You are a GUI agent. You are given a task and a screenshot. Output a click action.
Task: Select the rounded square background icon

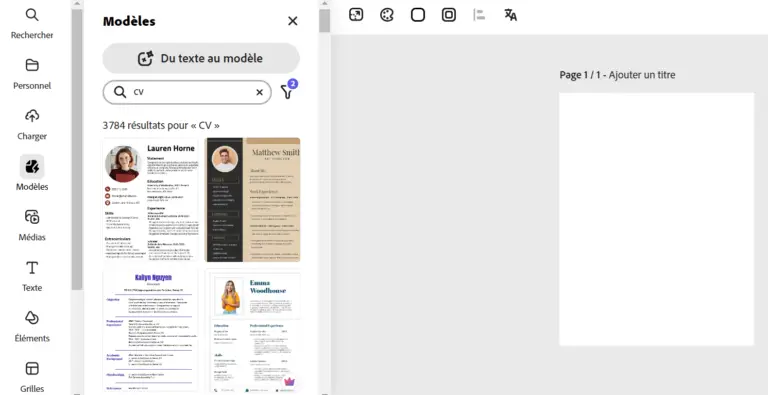(418, 15)
